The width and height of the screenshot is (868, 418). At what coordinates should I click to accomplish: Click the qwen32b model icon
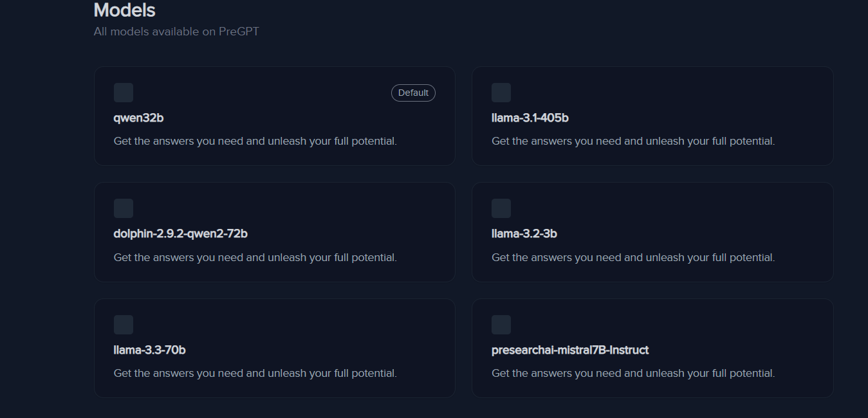pos(124,93)
